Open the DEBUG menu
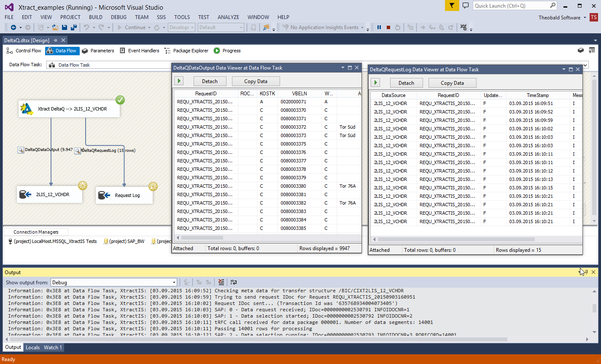This screenshot has width=601, height=364. tap(119, 17)
